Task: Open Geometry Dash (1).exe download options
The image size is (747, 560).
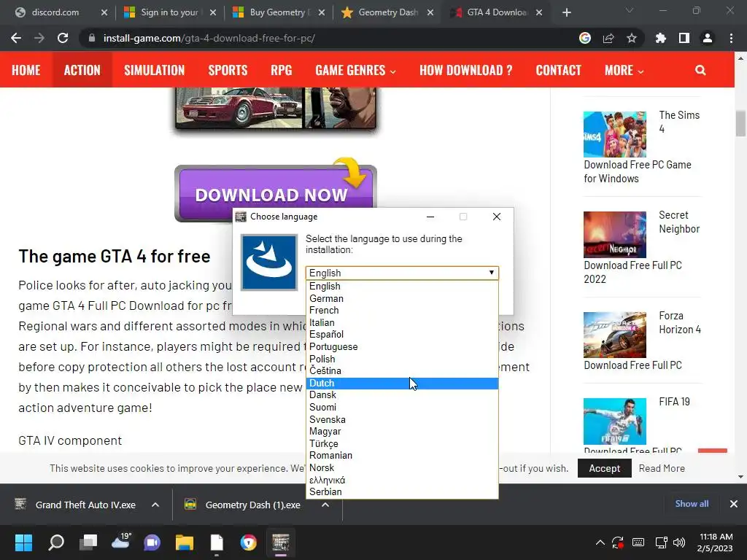Action: tap(325, 505)
